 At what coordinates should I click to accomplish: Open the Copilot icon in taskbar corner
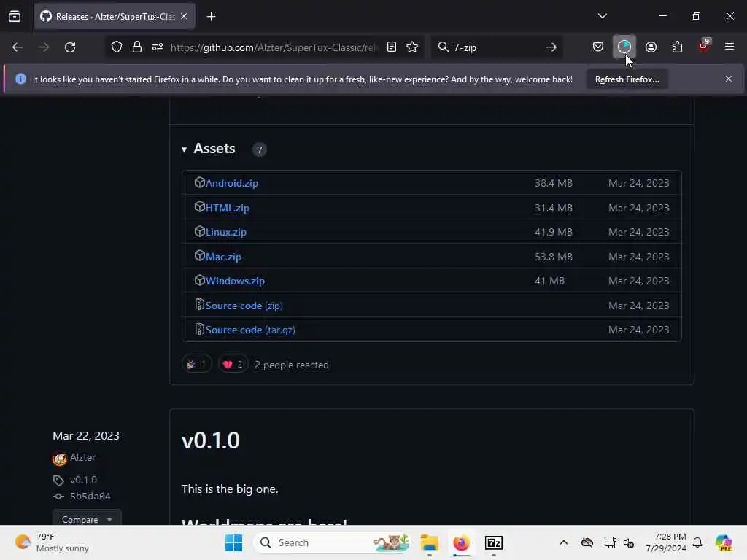click(x=723, y=542)
